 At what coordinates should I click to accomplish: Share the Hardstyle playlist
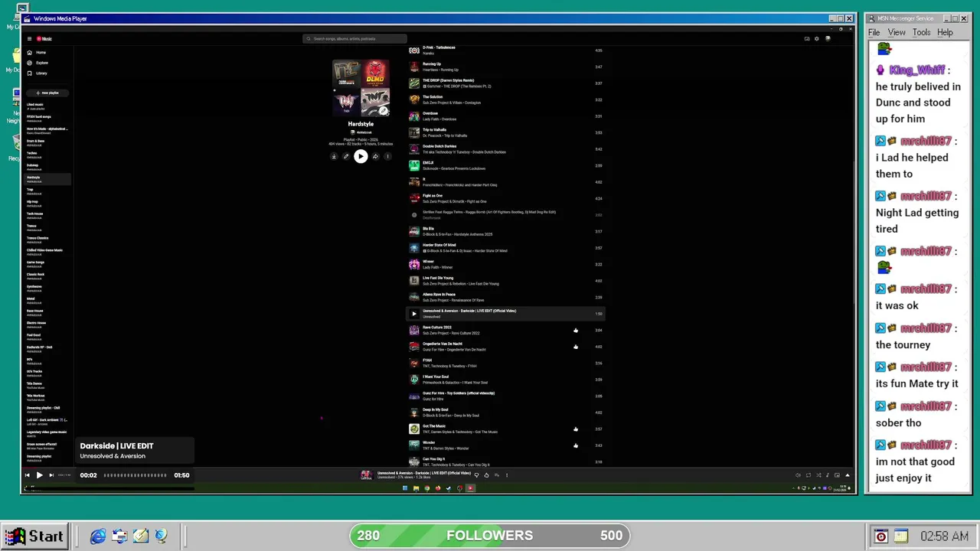pos(375,156)
